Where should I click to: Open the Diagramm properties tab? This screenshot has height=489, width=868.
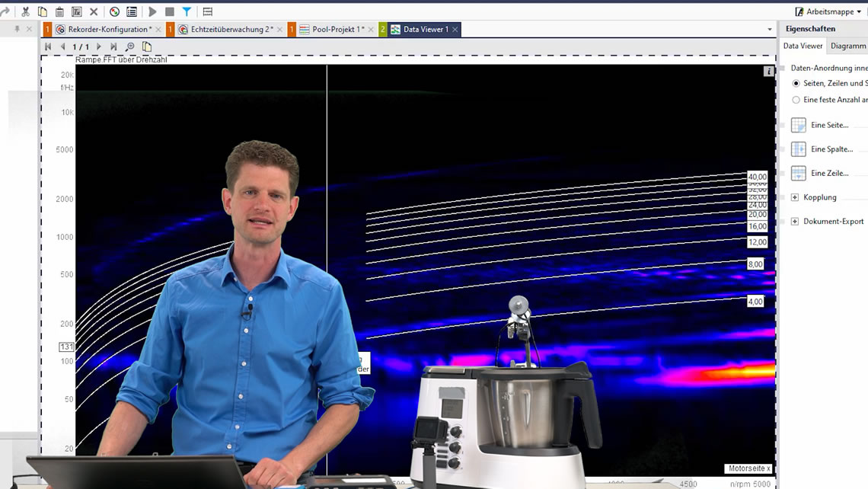point(847,46)
